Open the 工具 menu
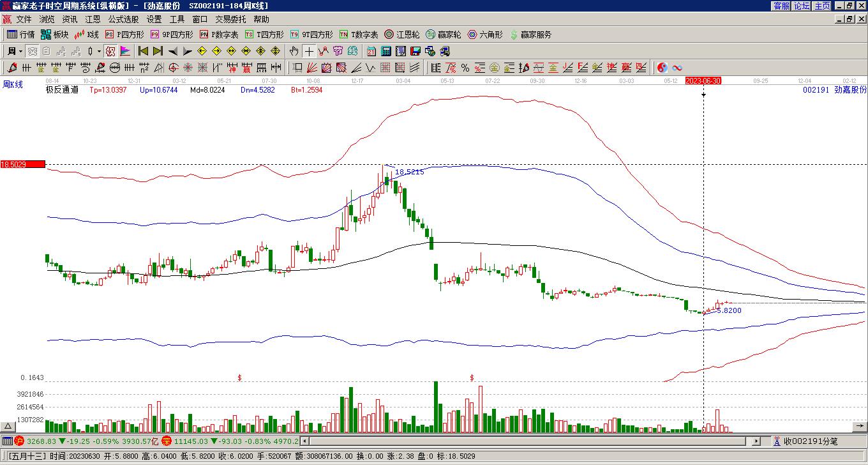Screen dimensions: 868x465 click(177, 19)
